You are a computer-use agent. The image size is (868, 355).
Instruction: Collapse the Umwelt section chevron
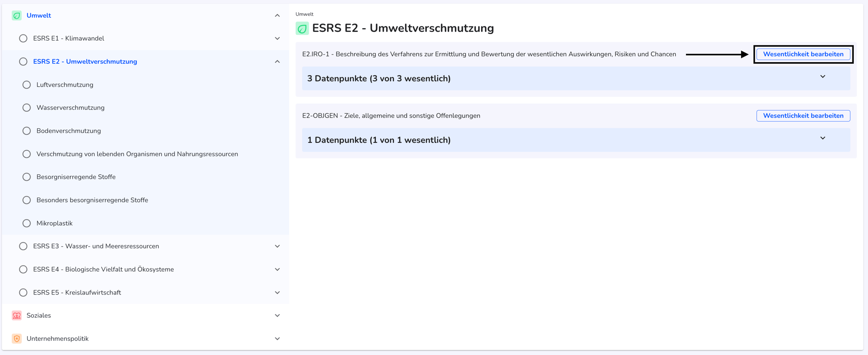[277, 16]
